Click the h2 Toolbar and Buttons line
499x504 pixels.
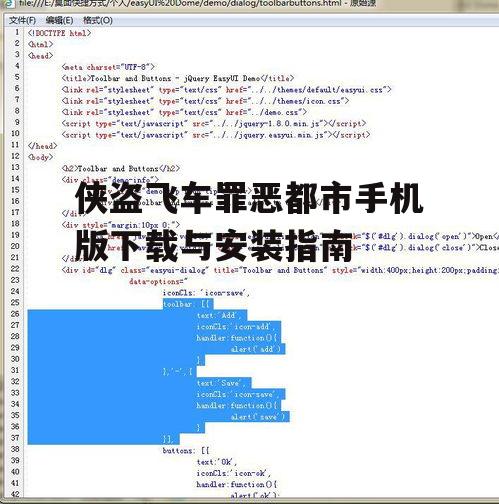tap(121, 169)
